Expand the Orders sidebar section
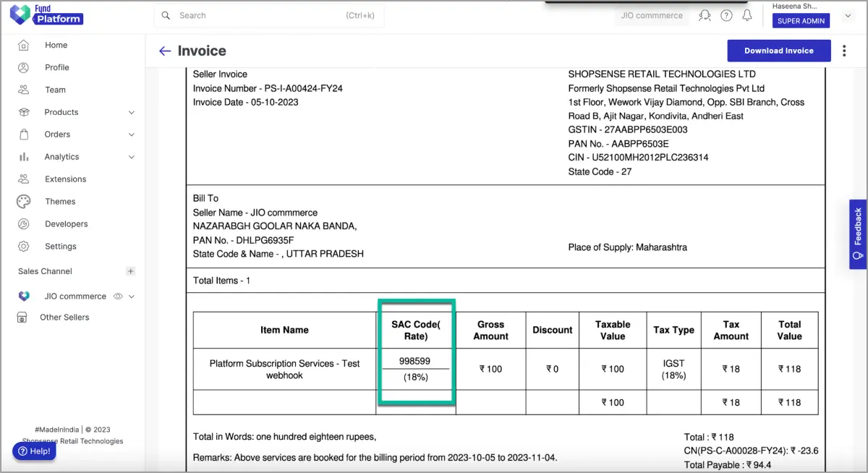The width and height of the screenshot is (868, 473). point(132,135)
